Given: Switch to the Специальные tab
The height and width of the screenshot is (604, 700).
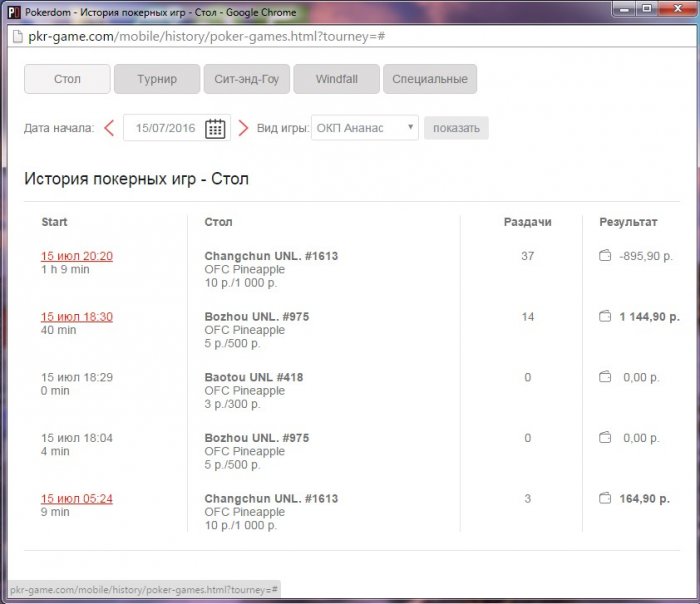Looking at the screenshot, I should (x=430, y=79).
